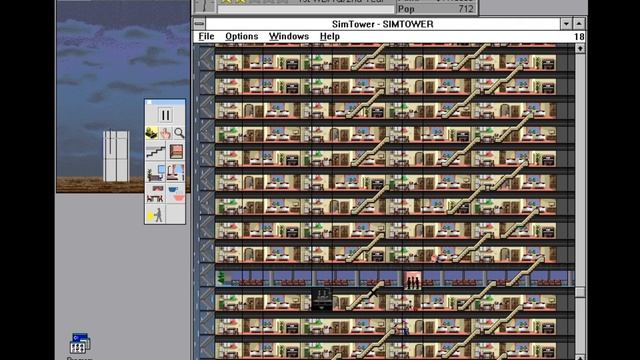Choose the security guard services tool
Viewport: 640px width, 360px height.
pos(156,214)
